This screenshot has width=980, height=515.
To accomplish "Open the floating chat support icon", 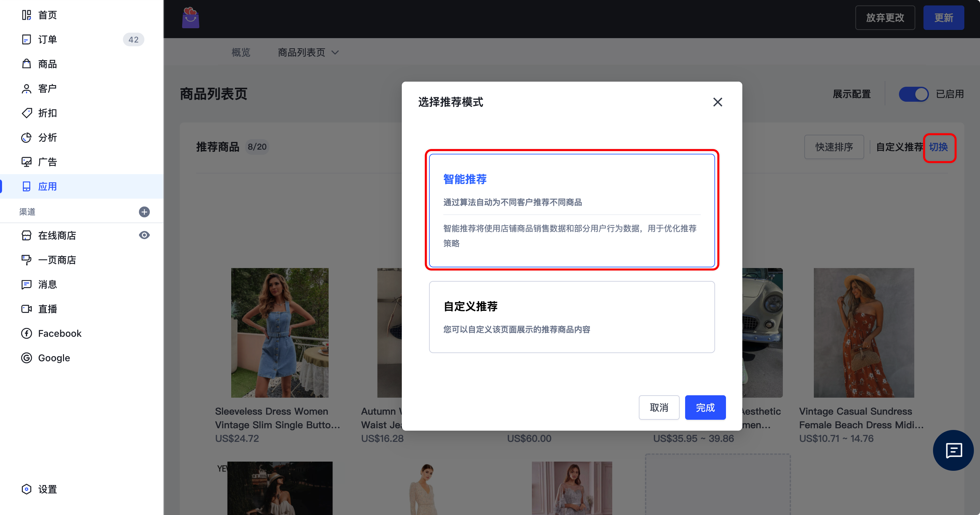I will point(953,450).
